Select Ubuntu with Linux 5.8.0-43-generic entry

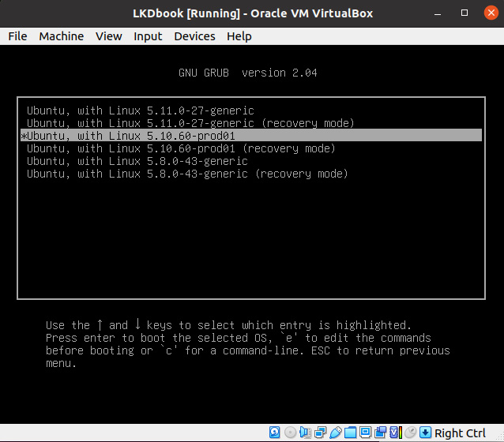[x=251, y=161]
